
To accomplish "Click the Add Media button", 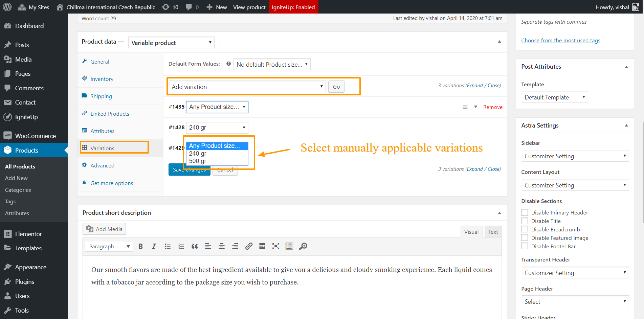I will click(104, 229).
